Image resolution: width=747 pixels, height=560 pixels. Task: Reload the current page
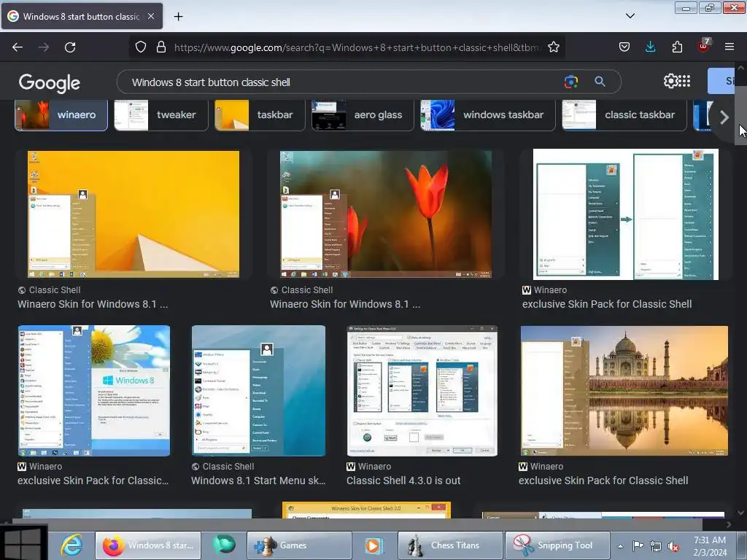click(70, 47)
